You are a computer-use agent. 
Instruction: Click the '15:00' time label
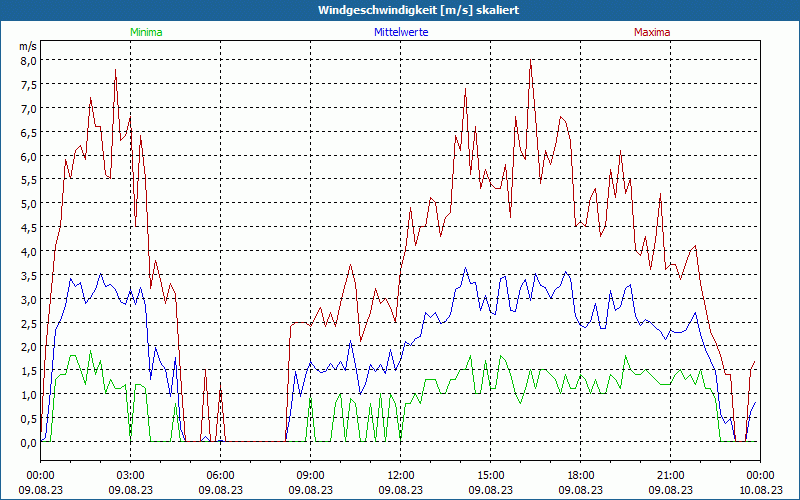click(x=490, y=476)
